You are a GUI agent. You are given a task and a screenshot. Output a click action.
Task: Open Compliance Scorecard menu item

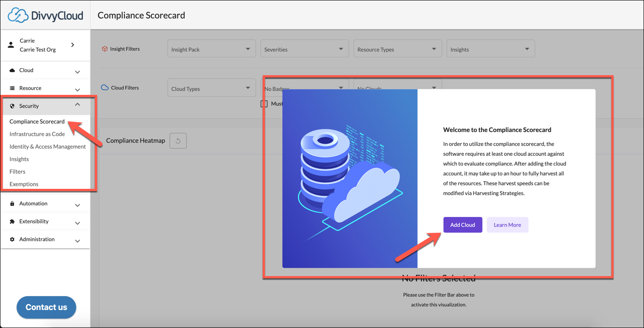[37, 121]
